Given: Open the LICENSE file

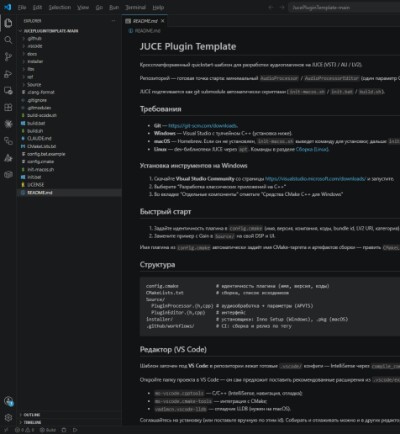Looking at the screenshot, I should click(69, 185).
